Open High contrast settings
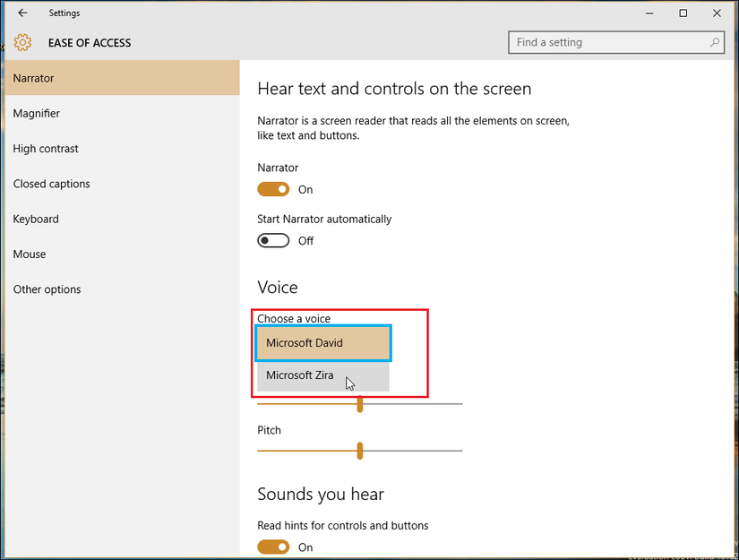 pos(45,148)
